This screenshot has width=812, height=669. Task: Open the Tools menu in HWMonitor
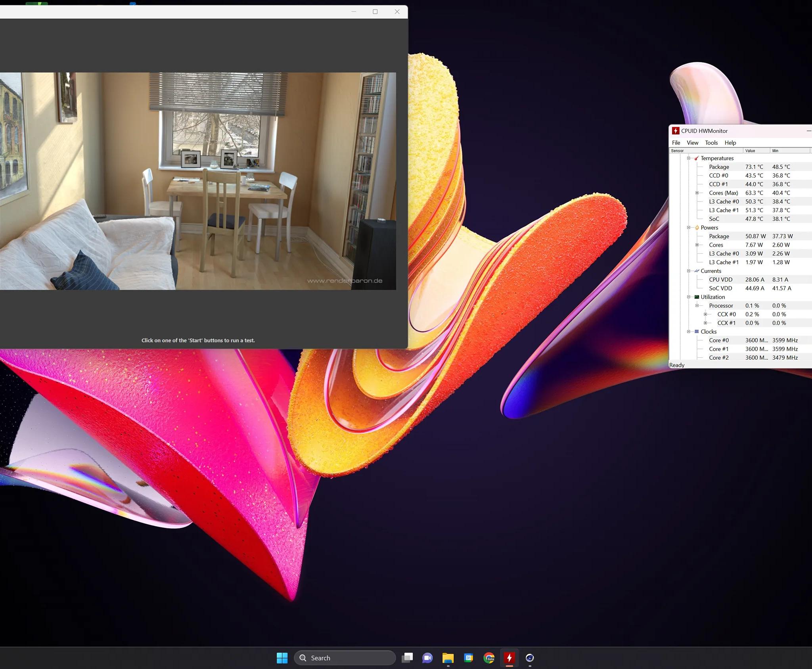click(x=711, y=143)
